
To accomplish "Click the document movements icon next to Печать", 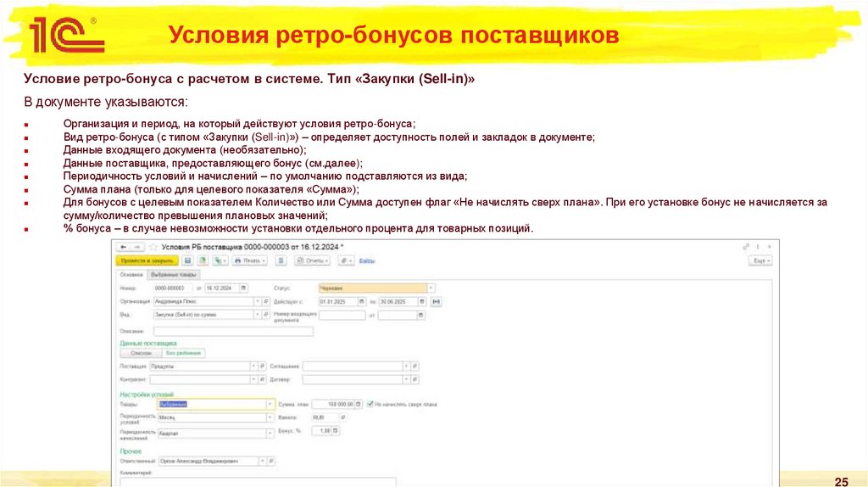I will tap(281, 260).
